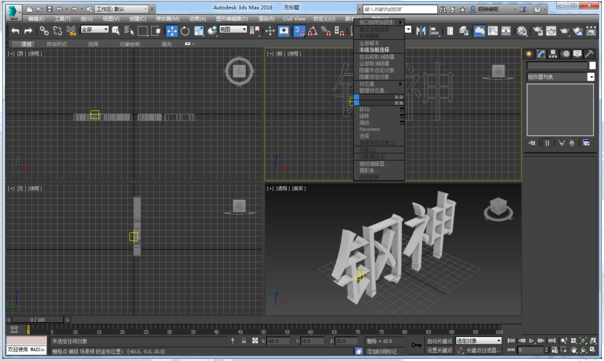Toggle the 3D Snaps button
Screen dimensions: 604x361
[299, 31]
